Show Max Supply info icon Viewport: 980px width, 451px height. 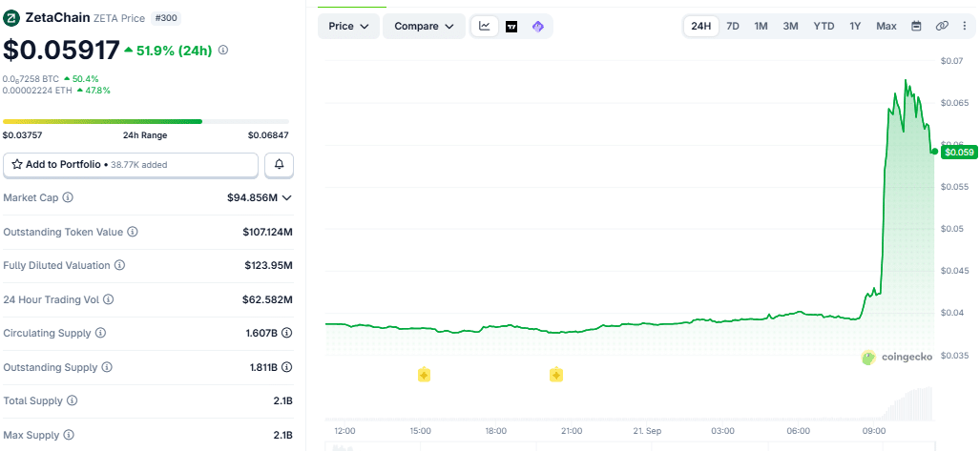(x=69, y=435)
